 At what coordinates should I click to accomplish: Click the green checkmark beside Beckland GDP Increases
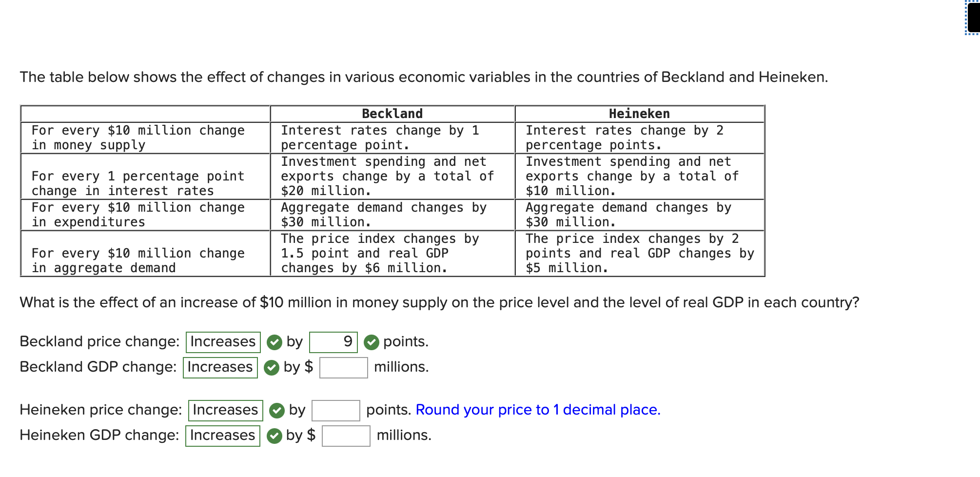[x=272, y=367]
